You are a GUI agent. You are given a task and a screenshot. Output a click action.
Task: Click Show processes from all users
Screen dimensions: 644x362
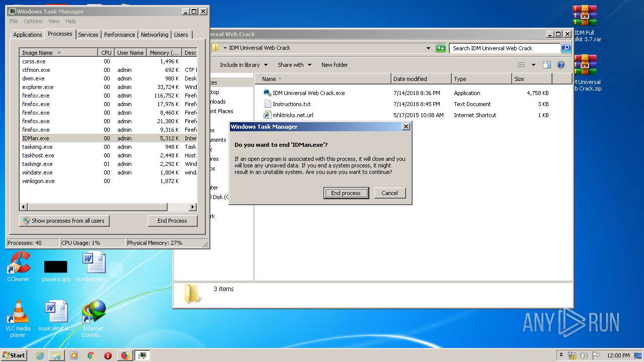(64, 221)
